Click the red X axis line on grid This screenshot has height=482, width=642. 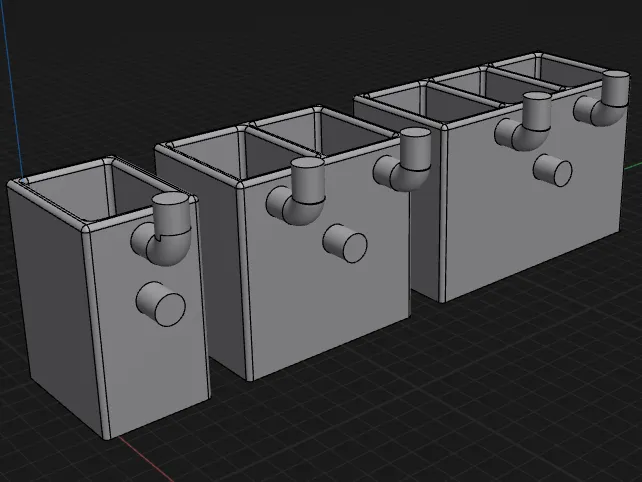click(x=145, y=459)
